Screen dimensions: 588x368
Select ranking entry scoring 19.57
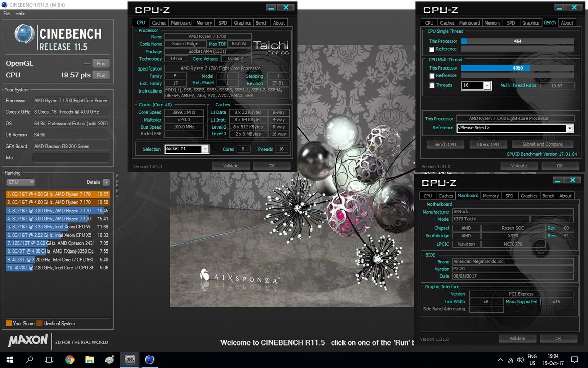coord(58,194)
